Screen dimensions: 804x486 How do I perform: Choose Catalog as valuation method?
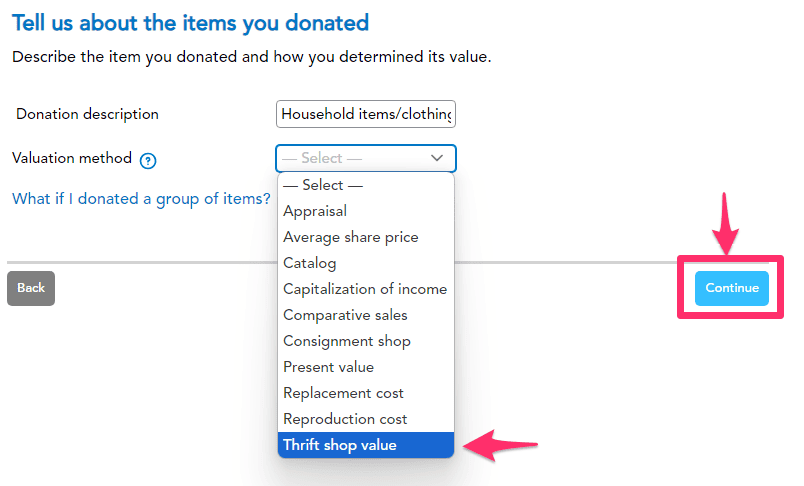310,263
